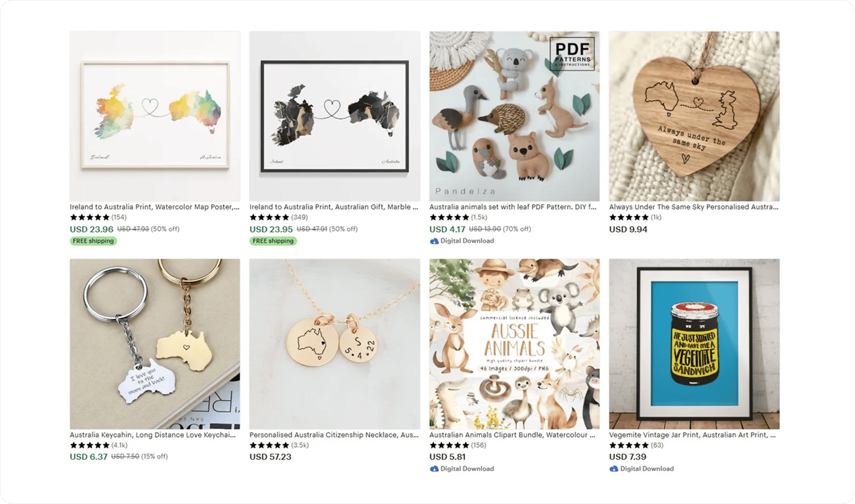Open the Aussie Animals clipart bundle image
The height and width of the screenshot is (504, 855).
tap(515, 344)
